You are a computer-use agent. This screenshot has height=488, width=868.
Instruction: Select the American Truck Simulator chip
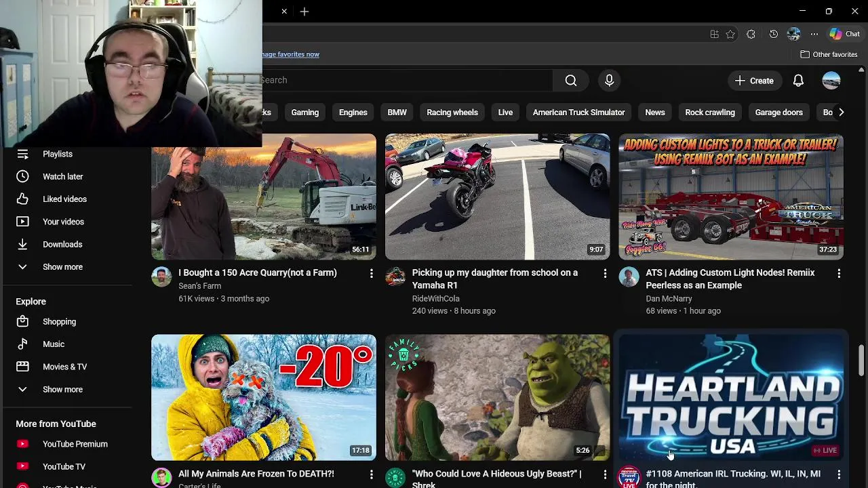[x=578, y=113]
